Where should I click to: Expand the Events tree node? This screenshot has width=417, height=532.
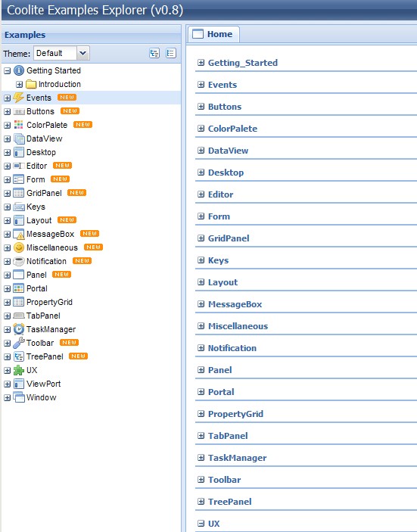click(7, 98)
